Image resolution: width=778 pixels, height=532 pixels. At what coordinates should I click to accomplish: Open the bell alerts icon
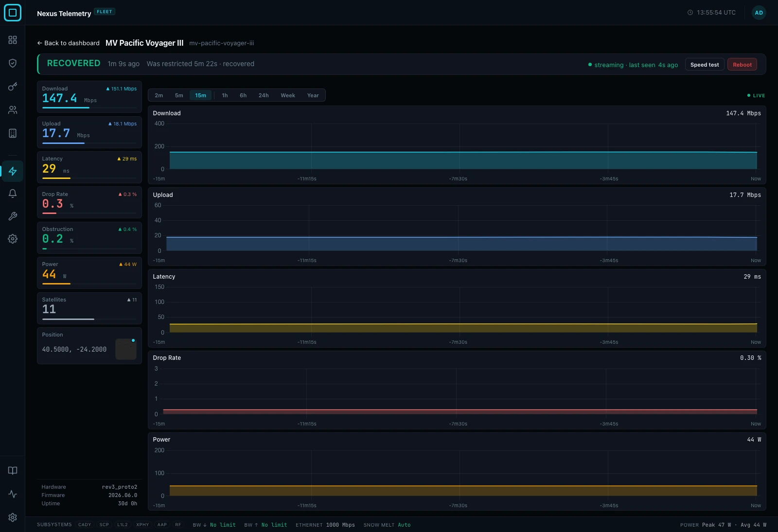tap(13, 194)
